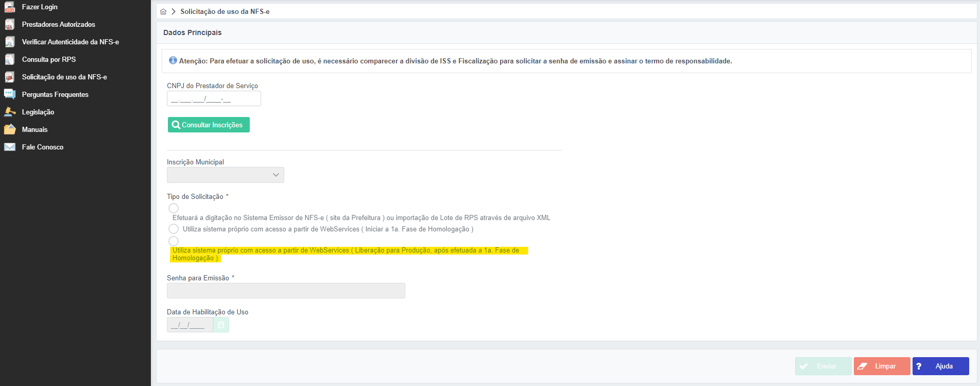Click the Fale Conosco envelope icon
Image resolution: width=980 pixels, height=386 pixels.
(10, 147)
